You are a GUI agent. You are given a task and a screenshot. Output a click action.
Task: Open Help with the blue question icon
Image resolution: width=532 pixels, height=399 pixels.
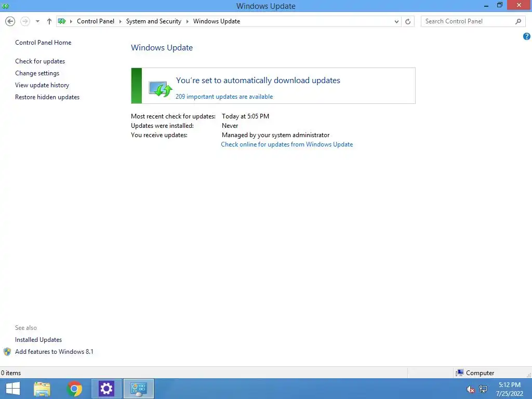(527, 36)
